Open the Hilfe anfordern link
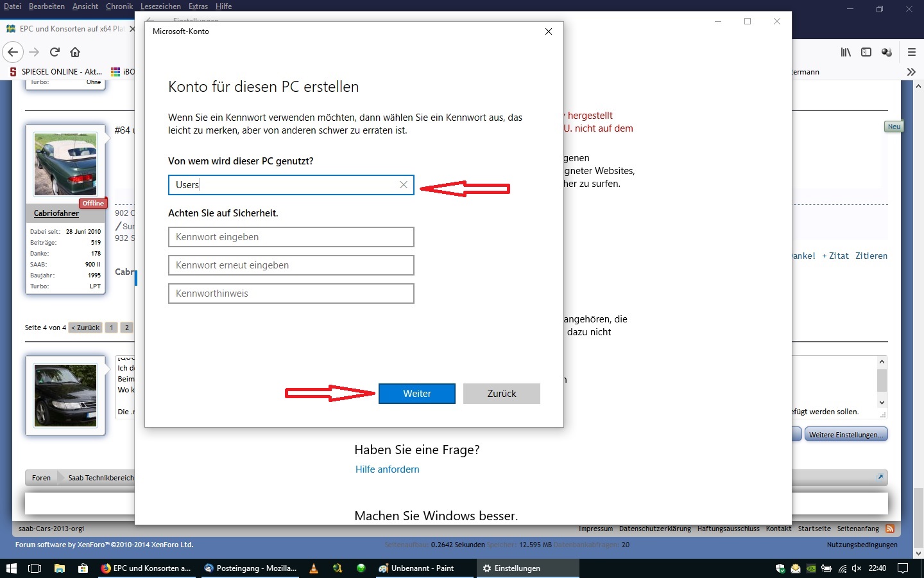This screenshot has width=924, height=578. [388, 469]
